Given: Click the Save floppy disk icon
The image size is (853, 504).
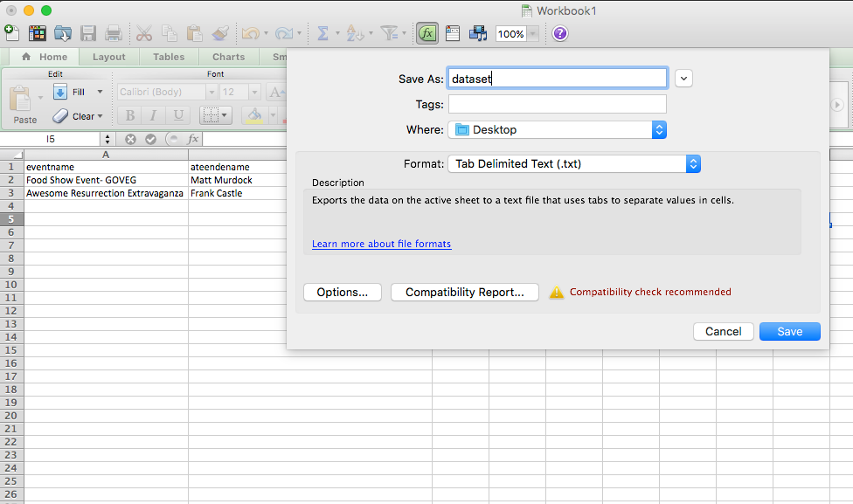Looking at the screenshot, I should (x=88, y=33).
